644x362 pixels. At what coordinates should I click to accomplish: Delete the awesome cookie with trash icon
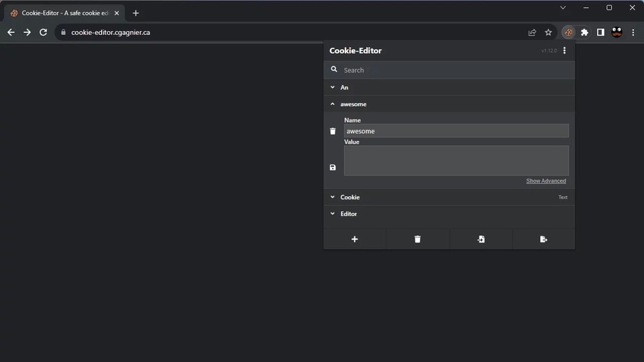pyautogui.click(x=333, y=131)
